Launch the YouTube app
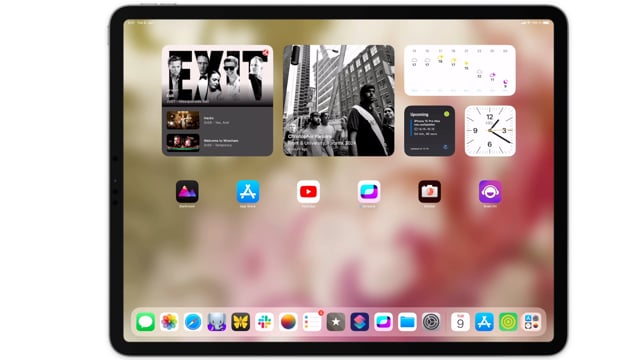 (x=308, y=191)
